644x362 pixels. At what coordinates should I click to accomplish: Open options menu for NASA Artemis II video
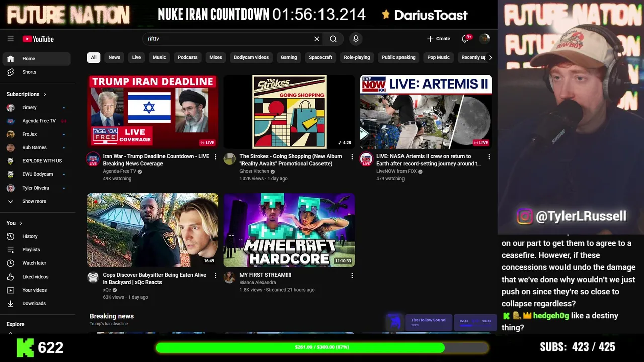point(489,157)
